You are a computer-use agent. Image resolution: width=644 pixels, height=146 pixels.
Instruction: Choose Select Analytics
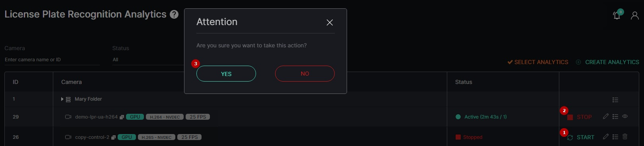click(x=538, y=62)
